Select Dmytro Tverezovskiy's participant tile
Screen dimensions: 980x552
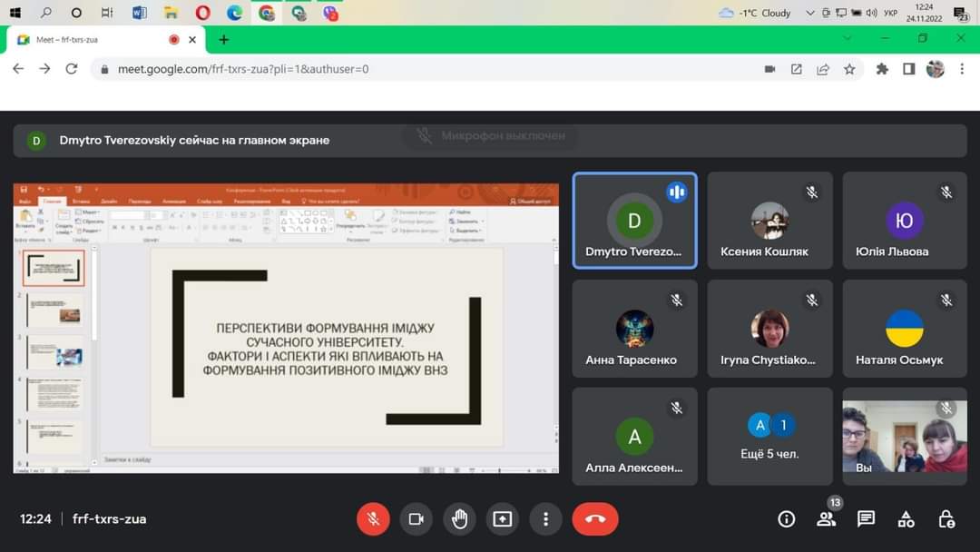click(x=634, y=221)
